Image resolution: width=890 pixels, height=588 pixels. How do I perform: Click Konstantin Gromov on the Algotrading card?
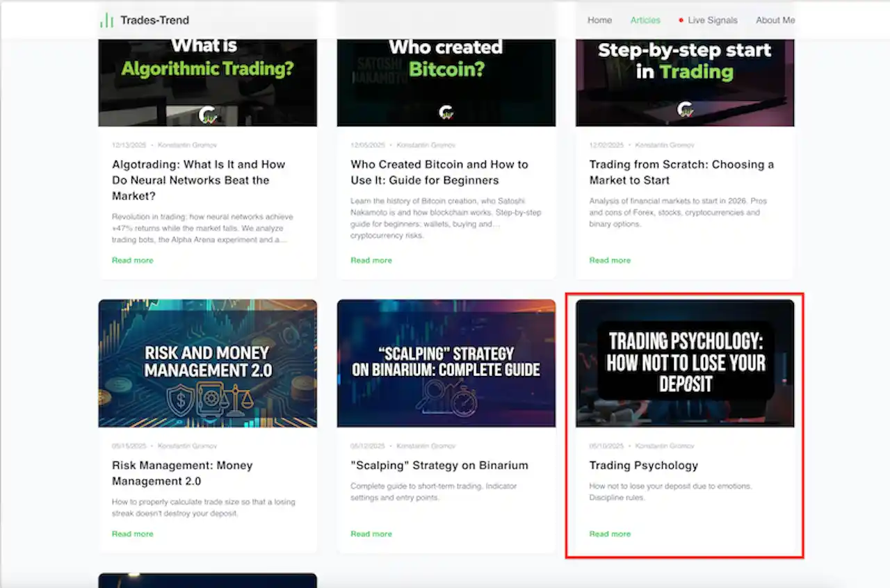point(187,145)
